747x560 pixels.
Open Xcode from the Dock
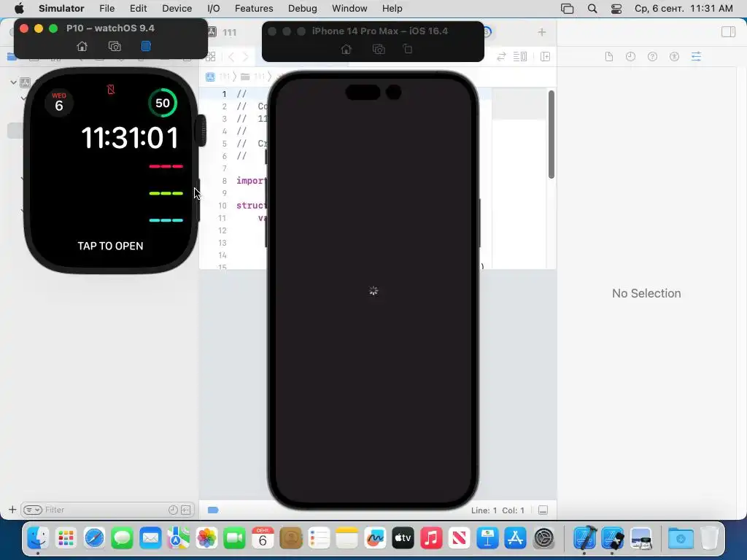[584, 538]
